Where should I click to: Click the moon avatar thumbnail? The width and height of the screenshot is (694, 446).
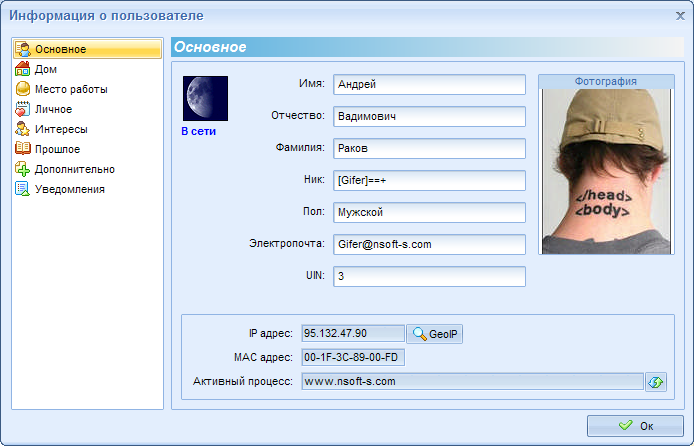[205, 98]
